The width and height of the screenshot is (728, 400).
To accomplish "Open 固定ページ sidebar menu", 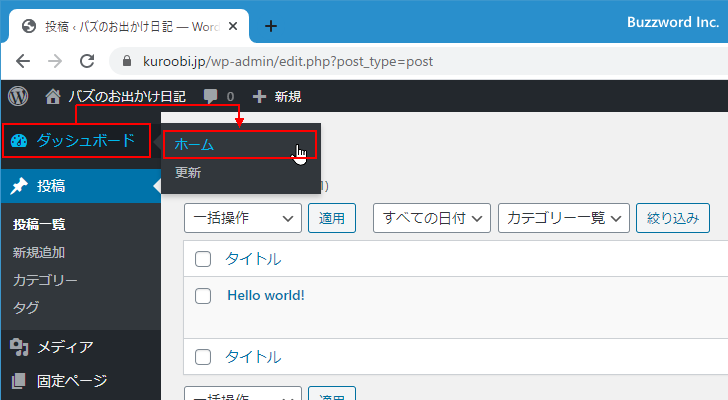I will [x=80, y=381].
